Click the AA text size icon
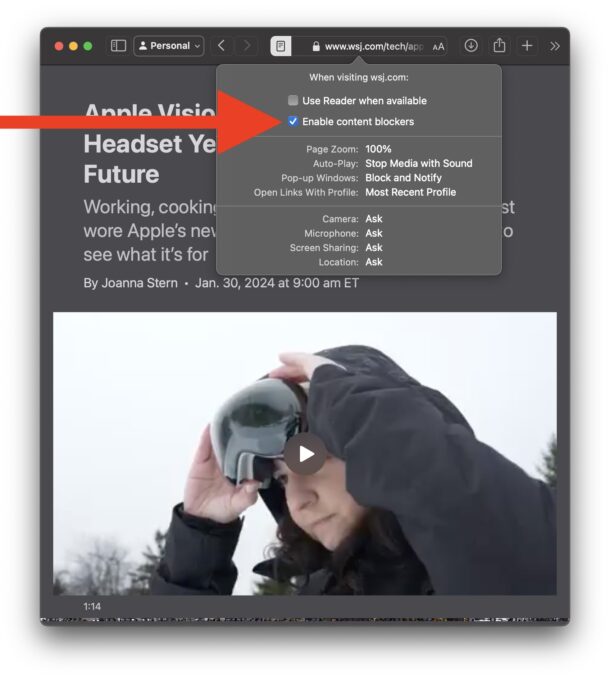 [438, 46]
